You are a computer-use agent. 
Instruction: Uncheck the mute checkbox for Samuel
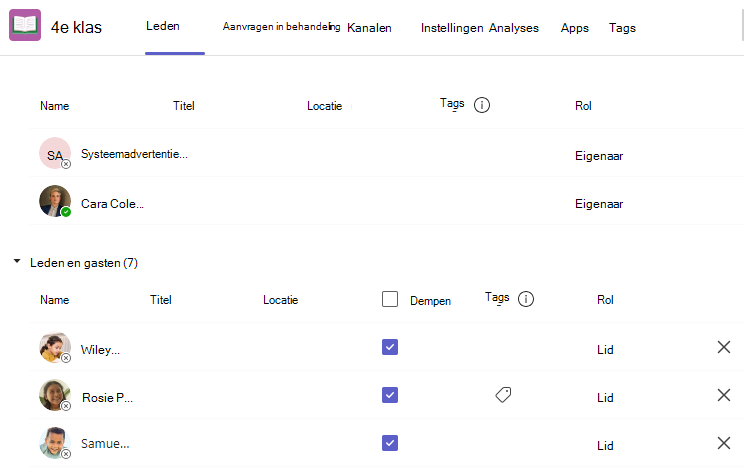(x=390, y=443)
